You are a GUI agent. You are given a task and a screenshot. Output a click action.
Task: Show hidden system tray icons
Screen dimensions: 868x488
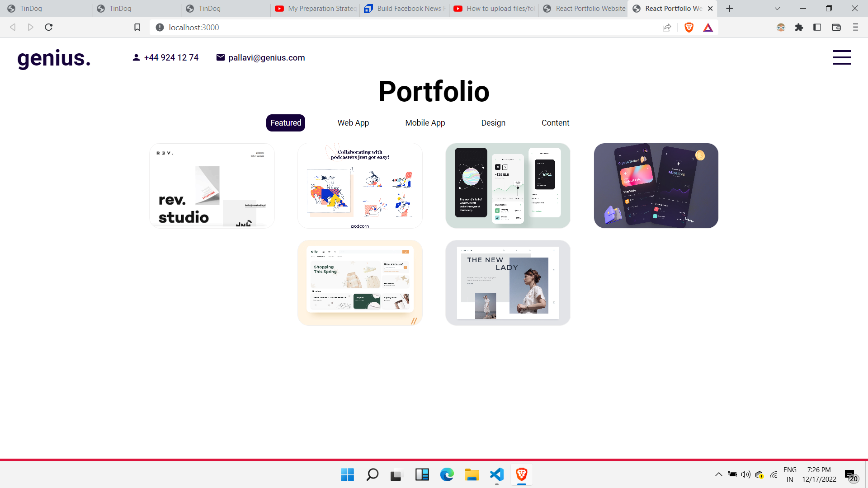(718, 474)
